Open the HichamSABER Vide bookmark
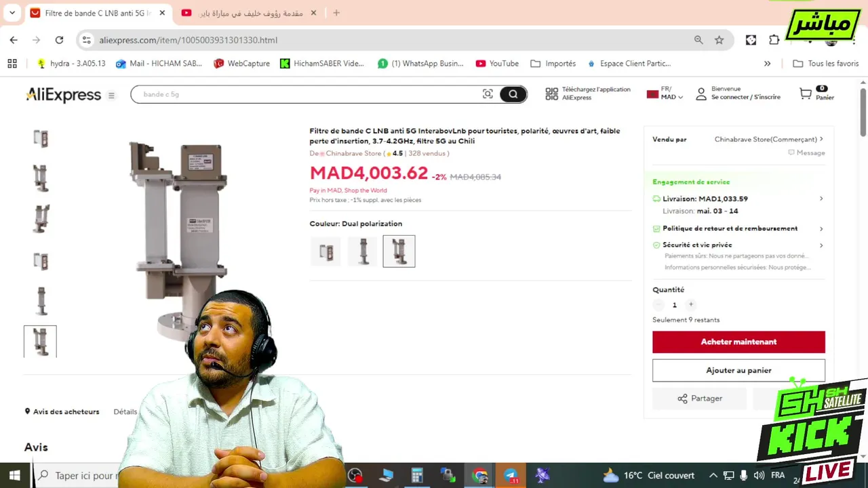Screen dimensions: 868x488 click(322, 64)
